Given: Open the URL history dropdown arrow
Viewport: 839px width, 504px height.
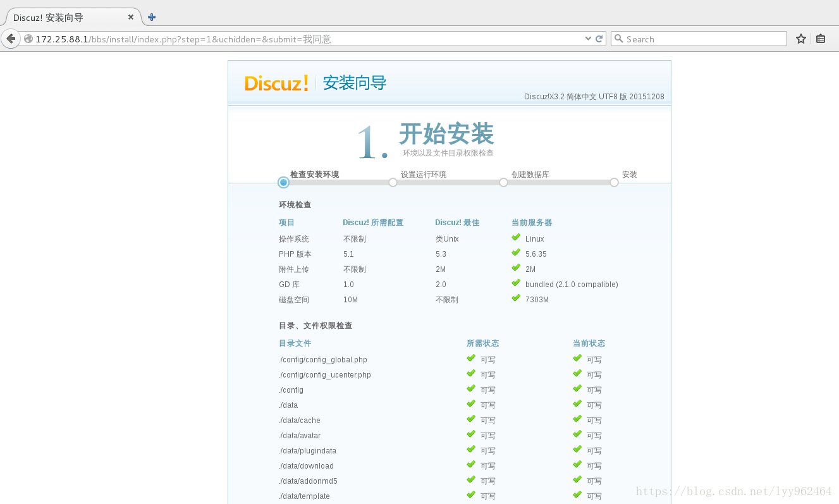Looking at the screenshot, I should point(589,39).
